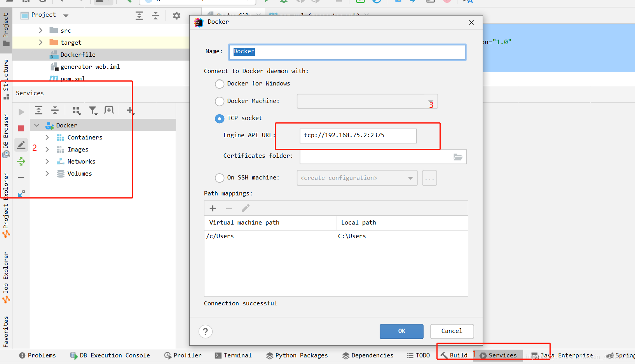Open the help question mark button
This screenshot has width=635, height=364.
click(206, 331)
